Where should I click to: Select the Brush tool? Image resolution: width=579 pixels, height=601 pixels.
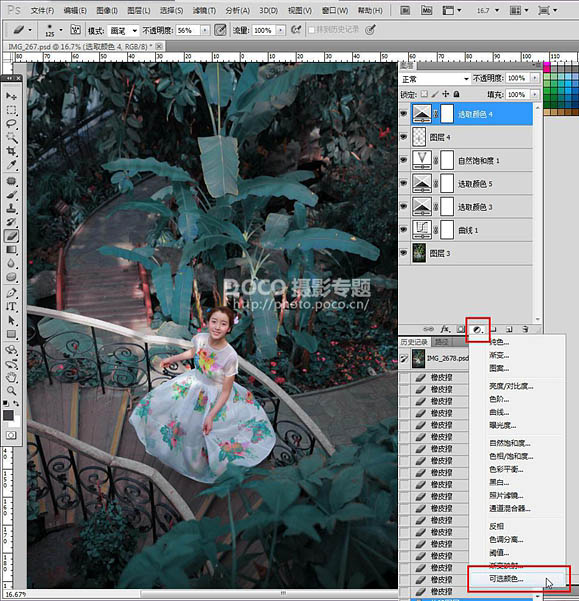coord(11,195)
